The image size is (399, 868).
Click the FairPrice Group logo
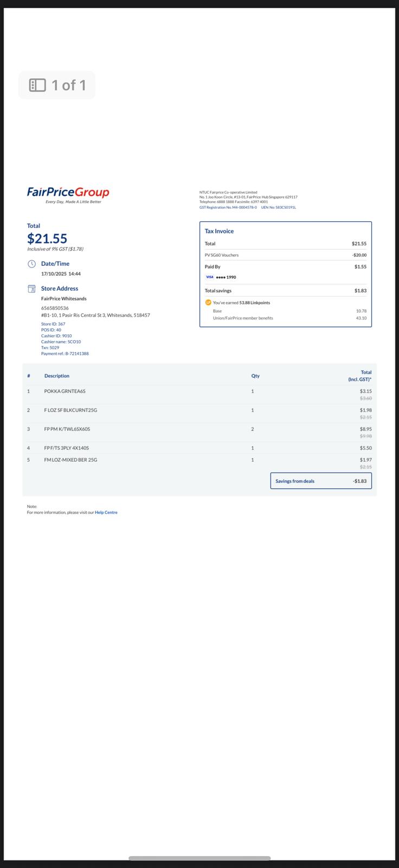tap(68, 192)
